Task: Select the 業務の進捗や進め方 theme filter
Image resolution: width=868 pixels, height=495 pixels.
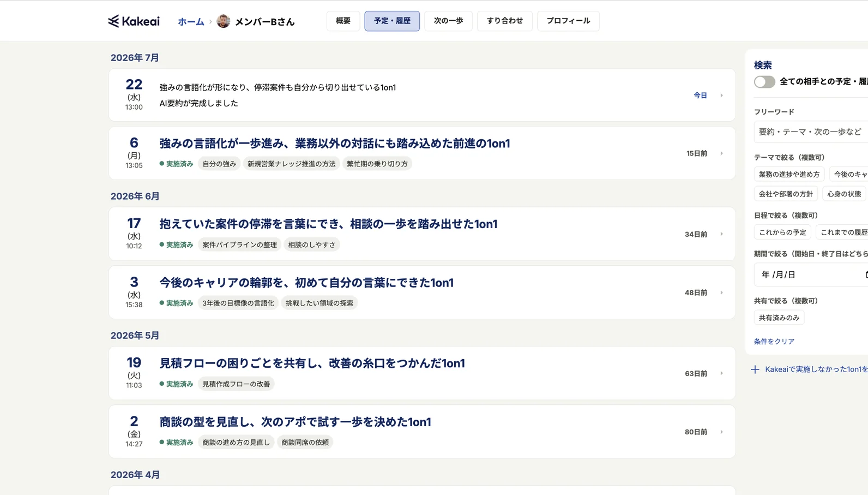Action: pyautogui.click(x=789, y=175)
